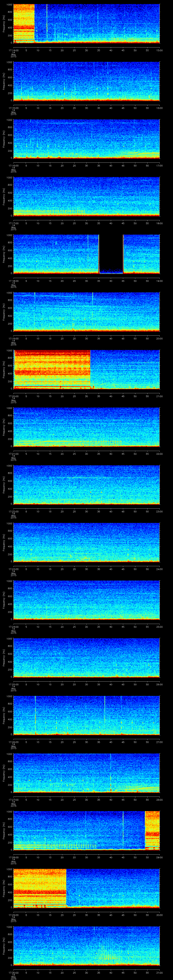
Task: Click the spectrogram panel starting at 17:24:00
Action: (86, 600)
